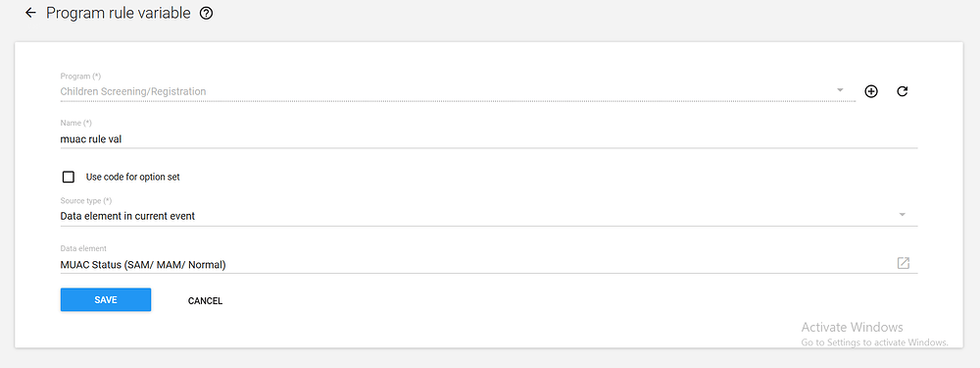Click the Data element field label

coord(83,248)
